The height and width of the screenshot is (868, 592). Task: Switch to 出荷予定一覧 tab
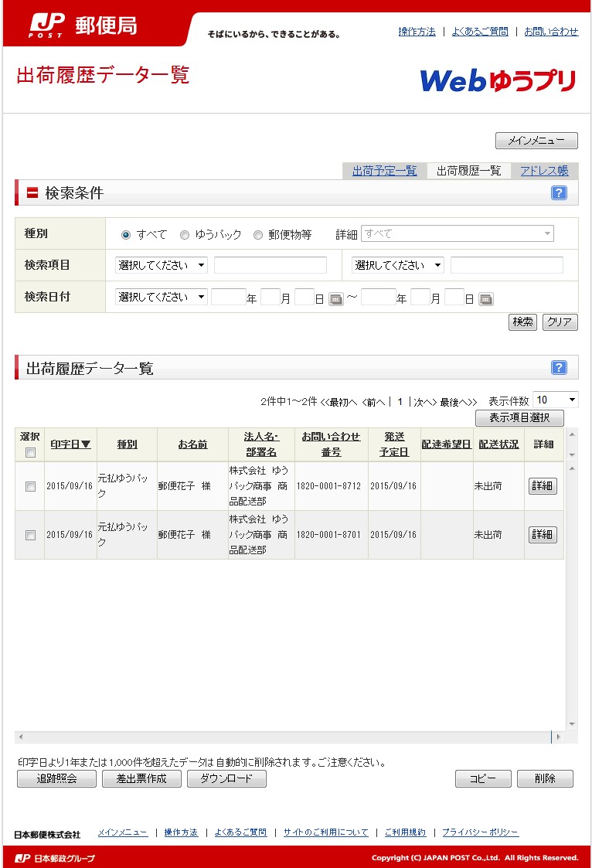click(385, 171)
